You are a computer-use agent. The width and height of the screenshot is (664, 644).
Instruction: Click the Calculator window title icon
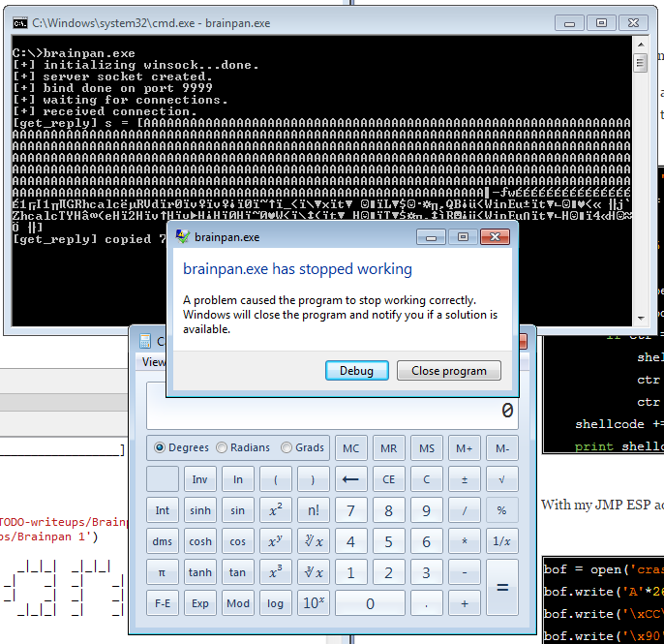point(145,341)
